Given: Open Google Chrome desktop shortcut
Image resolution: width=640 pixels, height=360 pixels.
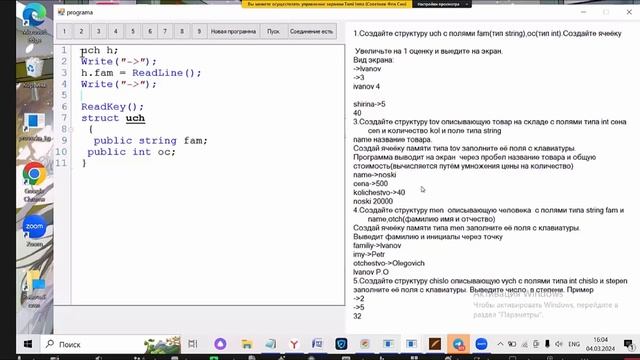Looking at the screenshot, I should point(34,182).
